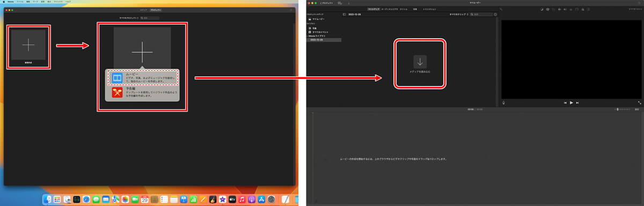Open System Settings from the Dock
Viewport: 644px width, 206px height.
pos(271,200)
